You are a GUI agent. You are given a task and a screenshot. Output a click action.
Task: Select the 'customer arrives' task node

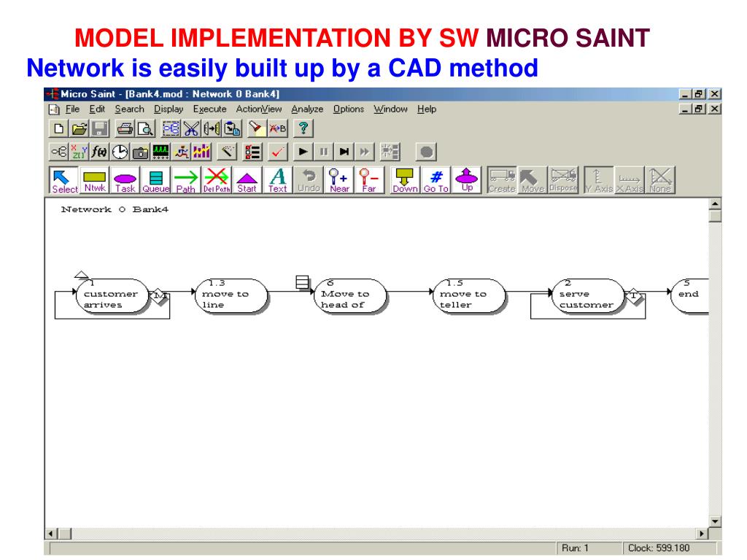pyautogui.click(x=112, y=296)
